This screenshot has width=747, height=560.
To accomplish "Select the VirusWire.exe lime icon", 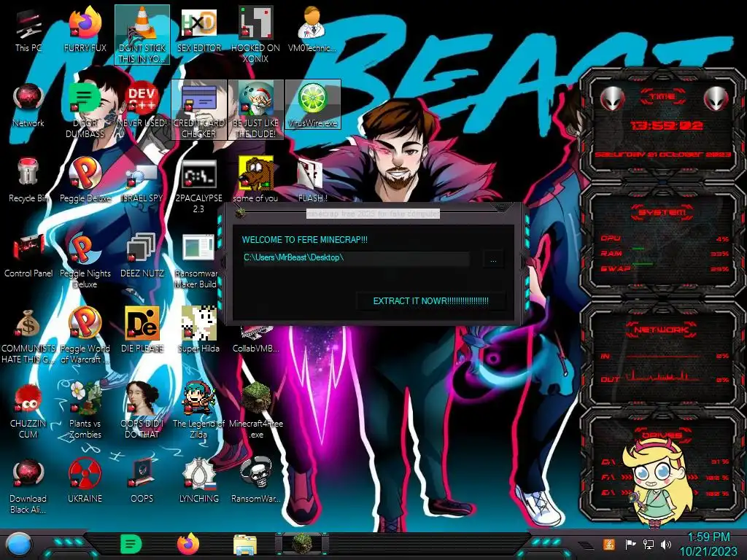I will pos(312,105).
